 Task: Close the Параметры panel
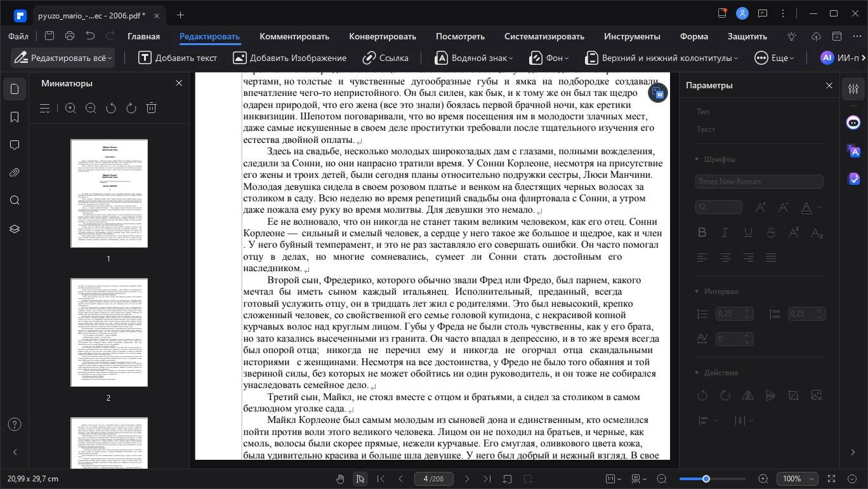(x=829, y=85)
